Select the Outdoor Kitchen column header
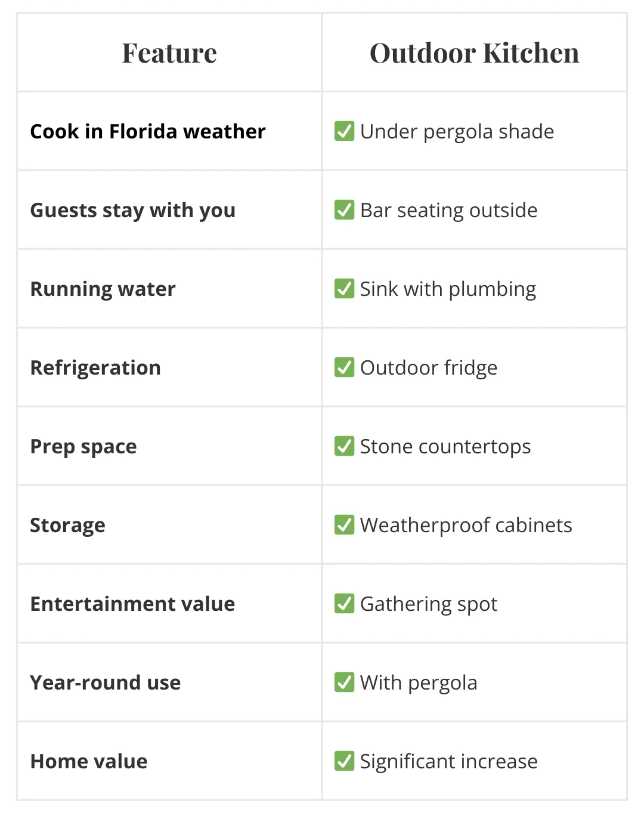 [474, 52]
